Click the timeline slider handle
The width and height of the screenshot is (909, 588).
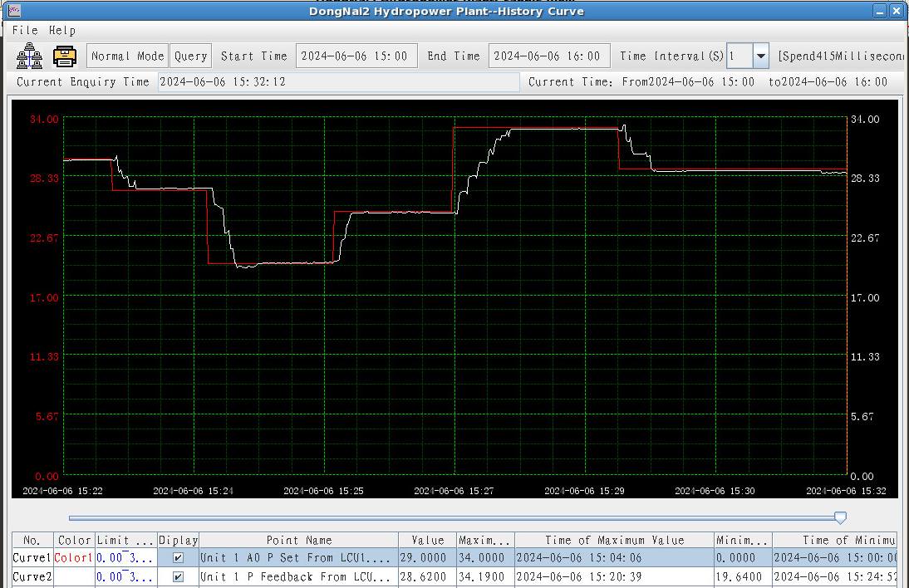click(x=840, y=517)
